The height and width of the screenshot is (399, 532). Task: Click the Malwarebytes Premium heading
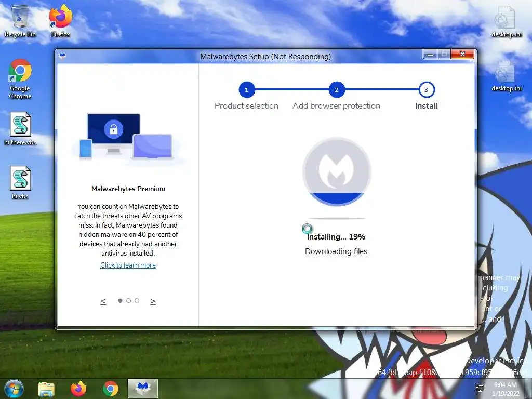pos(128,189)
